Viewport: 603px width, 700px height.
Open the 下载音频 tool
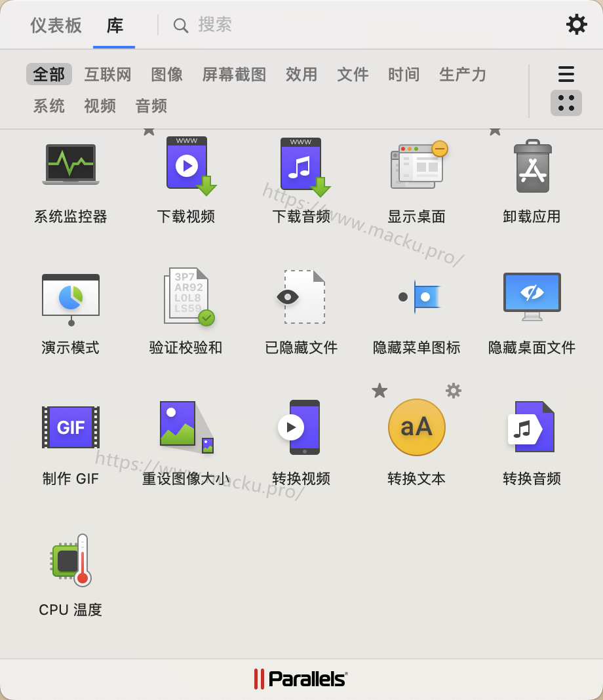coord(301,165)
